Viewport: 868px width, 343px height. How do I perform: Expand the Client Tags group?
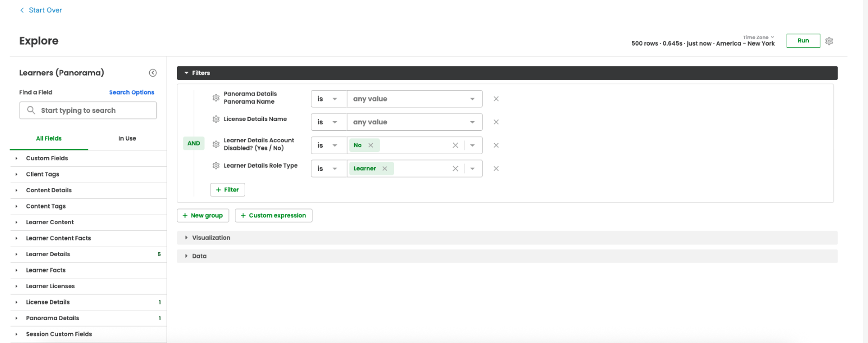pyautogui.click(x=88, y=174)
